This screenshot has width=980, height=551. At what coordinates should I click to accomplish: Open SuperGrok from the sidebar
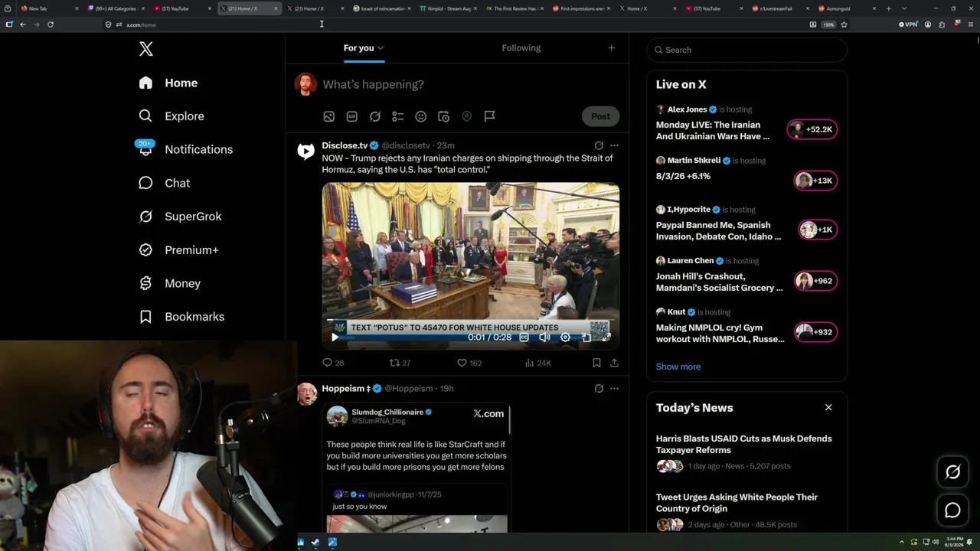coord(181,217)
